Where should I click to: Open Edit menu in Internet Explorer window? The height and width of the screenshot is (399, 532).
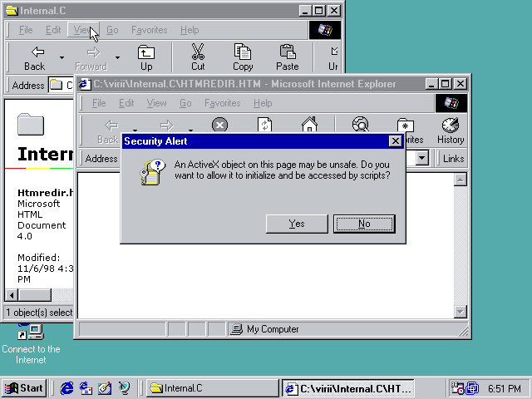point(126,103)
